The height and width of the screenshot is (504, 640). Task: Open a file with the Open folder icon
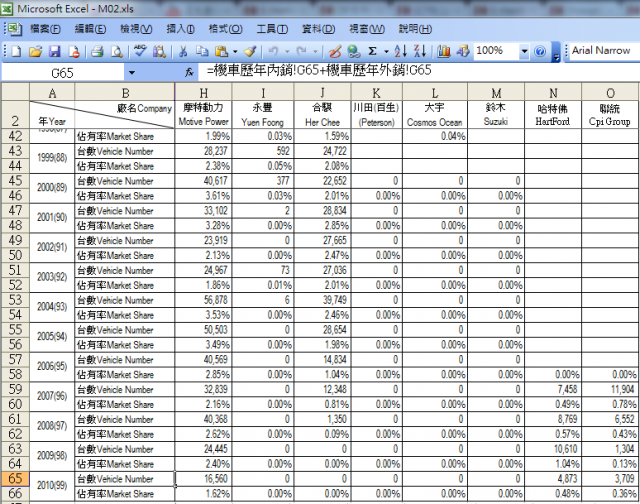36,51
